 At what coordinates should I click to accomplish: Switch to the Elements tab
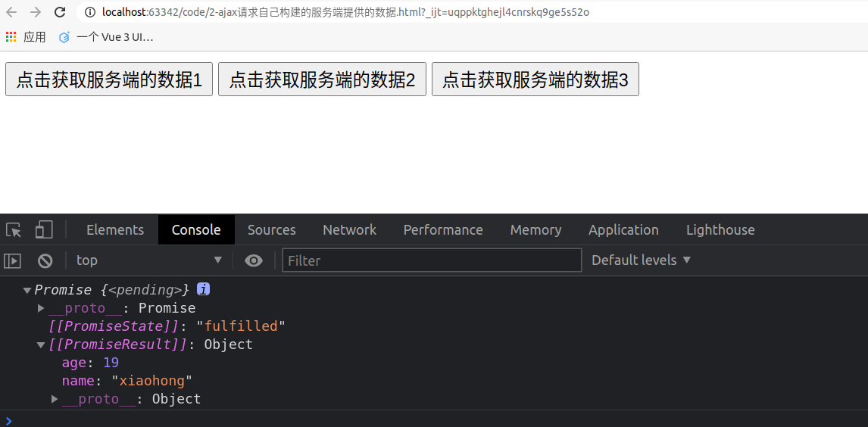115,229
